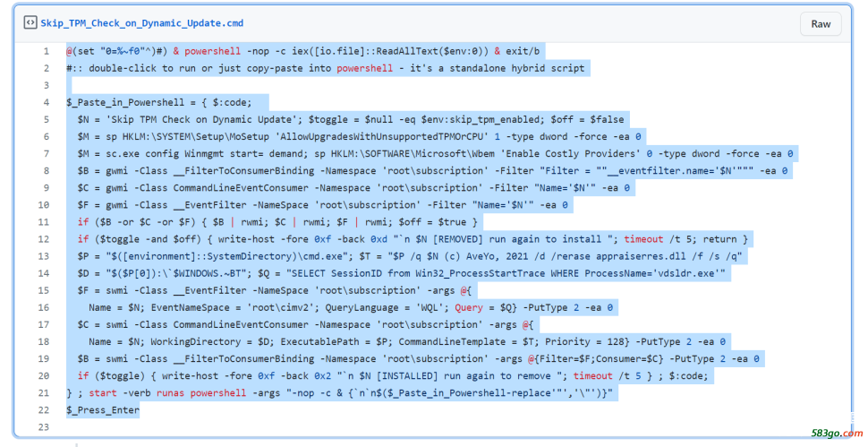Select line number 1
Screen dimensions: 868x447
click(x=47, y=51)
